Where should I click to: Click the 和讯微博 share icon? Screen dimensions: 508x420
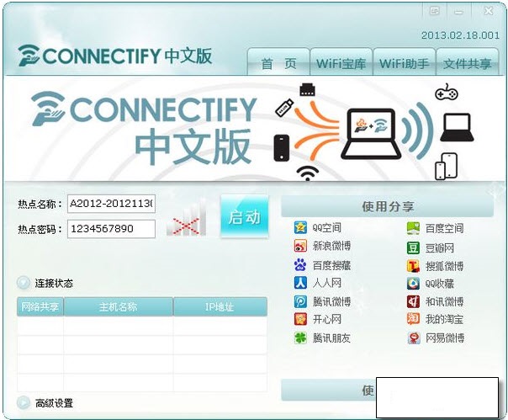413,301
